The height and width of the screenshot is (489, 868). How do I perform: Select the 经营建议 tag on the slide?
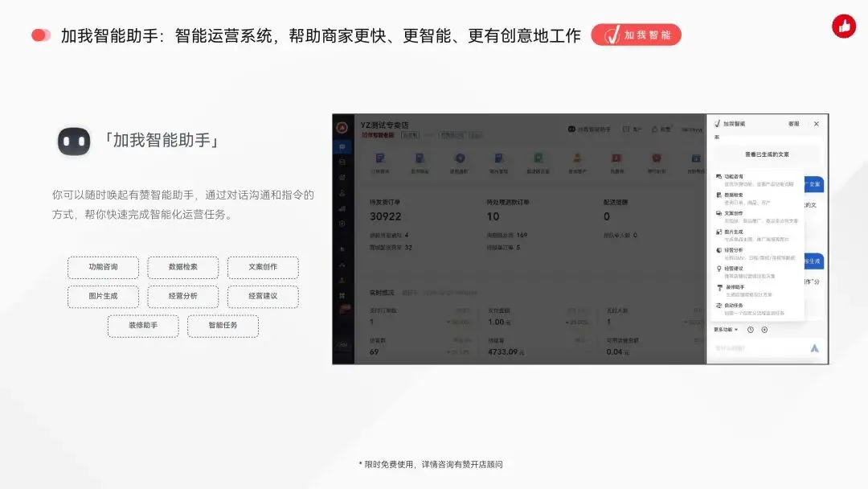pyautogui.click(x=263, y=296)
